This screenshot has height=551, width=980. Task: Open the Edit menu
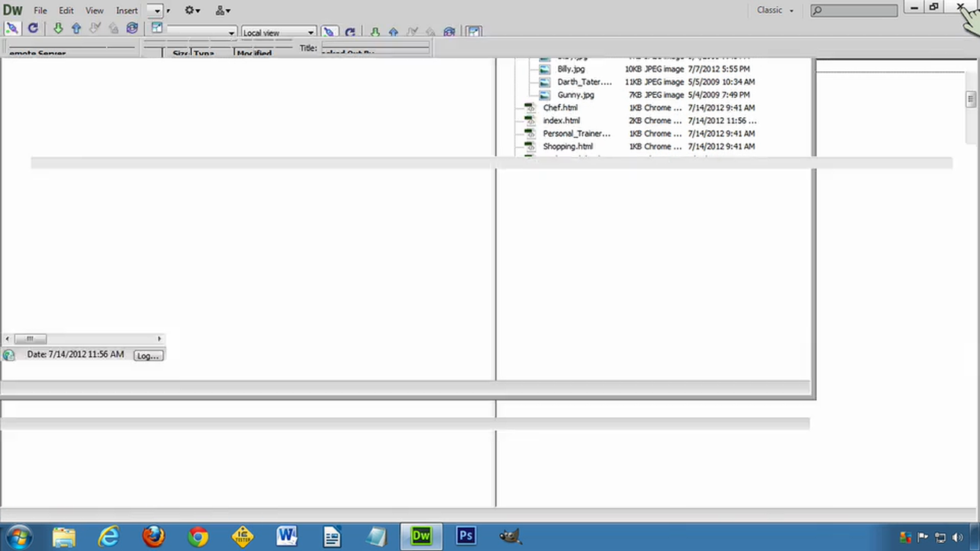tap(66, 11)
